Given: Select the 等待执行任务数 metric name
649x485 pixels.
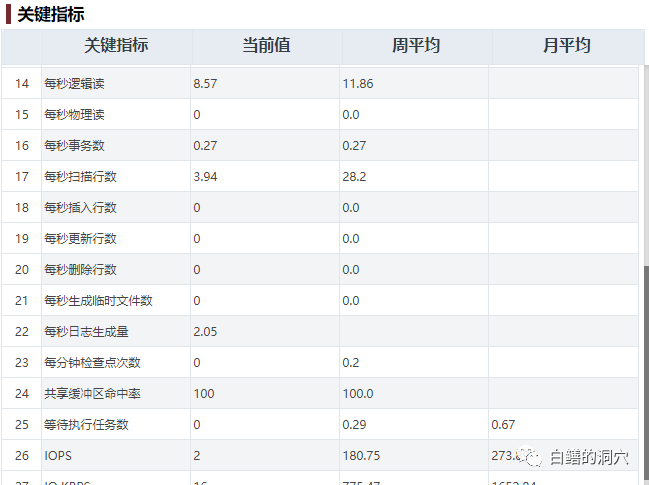Looking at the screenshot, I should click(x=87, y=425).
